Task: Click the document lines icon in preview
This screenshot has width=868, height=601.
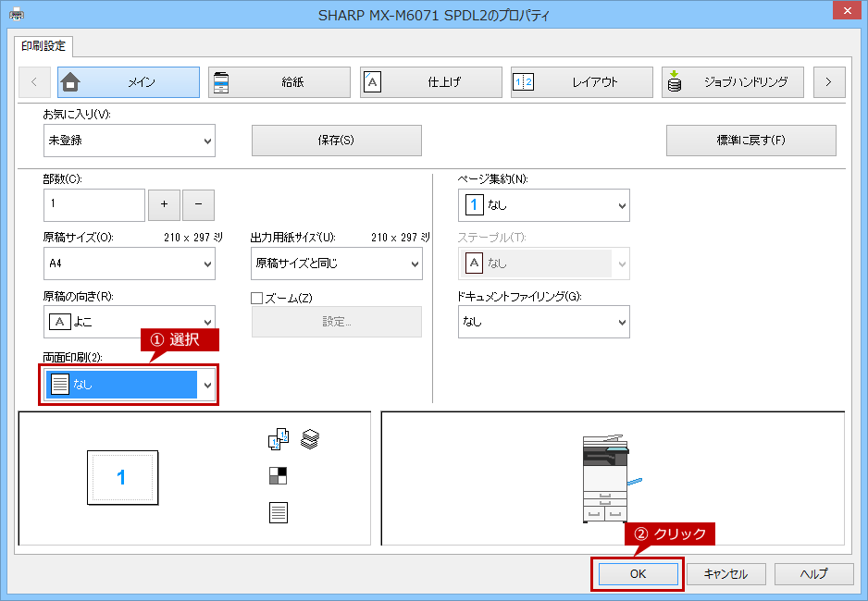Action: point(278,512)
